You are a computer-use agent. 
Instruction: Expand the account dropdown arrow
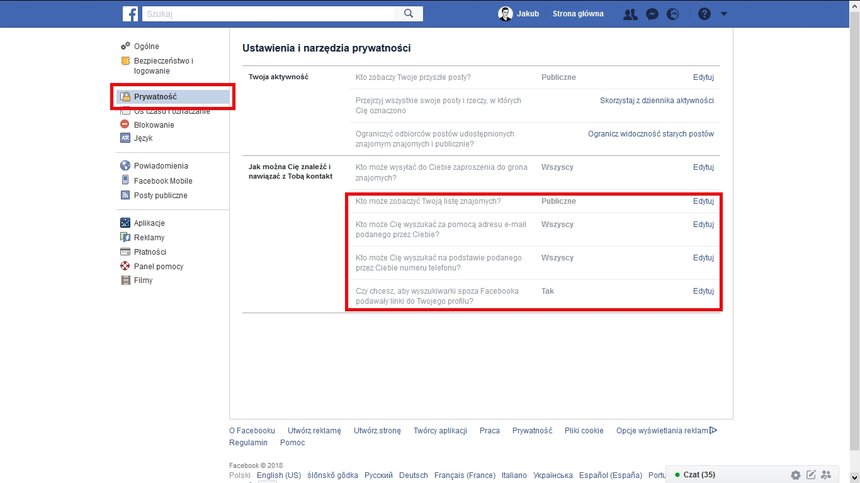[x=724, y=14]
